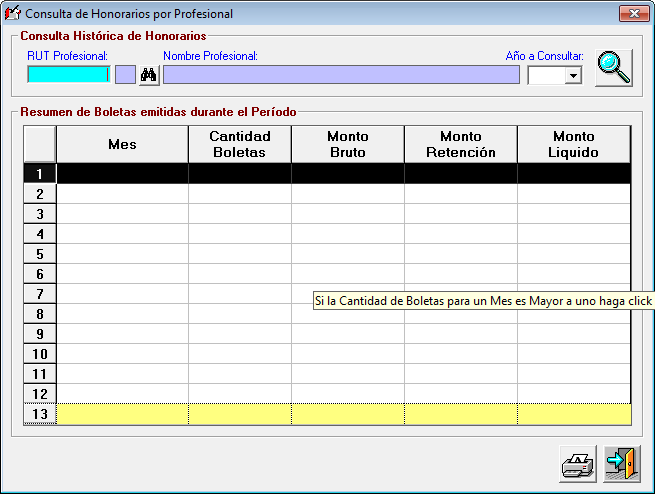Click yellow Monto Bruto total cell row 13
This screenshot has width=655, height=494.
pos(348,414)
